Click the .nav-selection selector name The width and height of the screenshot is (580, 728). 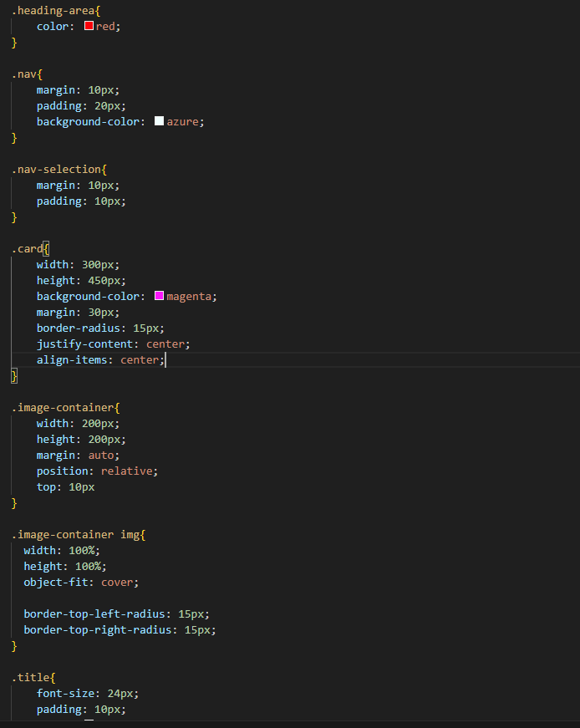[56, 169]
